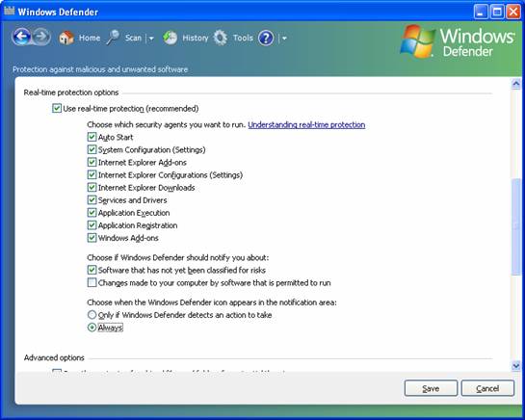Click the Tools gear icon
This screenshot has width=525, height=420.
(x=221, y=38)
